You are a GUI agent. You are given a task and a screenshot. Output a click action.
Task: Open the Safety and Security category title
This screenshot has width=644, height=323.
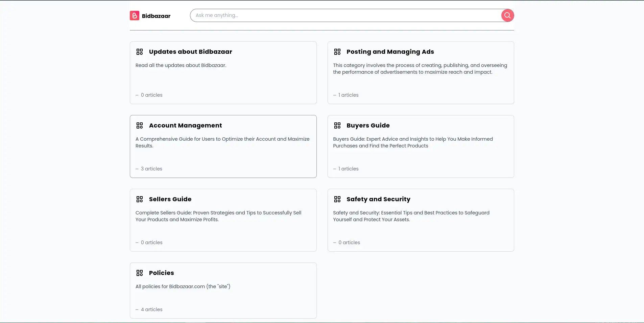378,199
